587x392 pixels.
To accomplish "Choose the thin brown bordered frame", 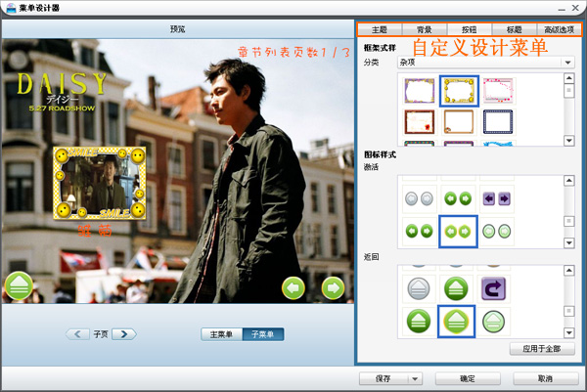I will (x=459, y=122).
